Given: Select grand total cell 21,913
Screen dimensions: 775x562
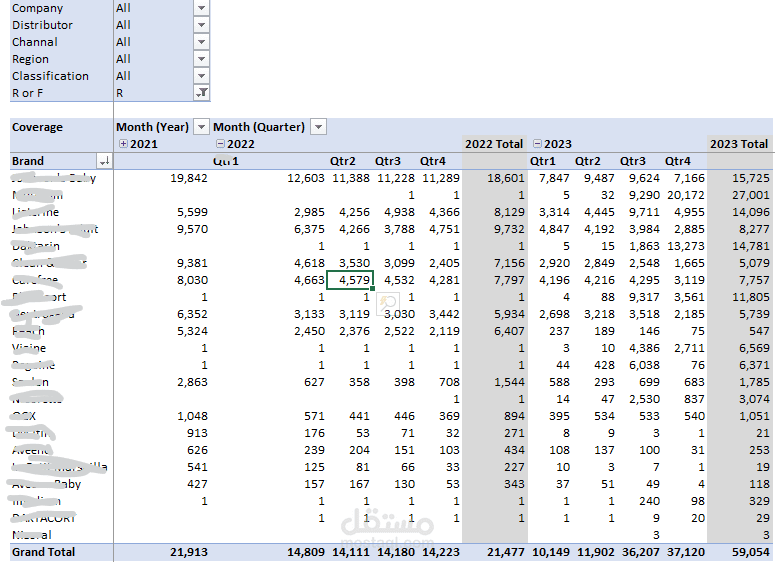Looking at the screenshot, I should pos(189,552).
